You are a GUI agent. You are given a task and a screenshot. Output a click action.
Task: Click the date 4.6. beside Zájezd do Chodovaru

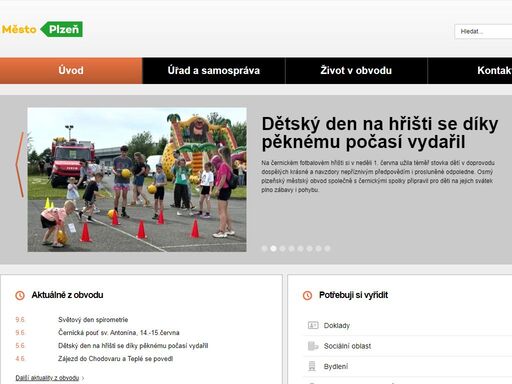[x=20, y=359]
